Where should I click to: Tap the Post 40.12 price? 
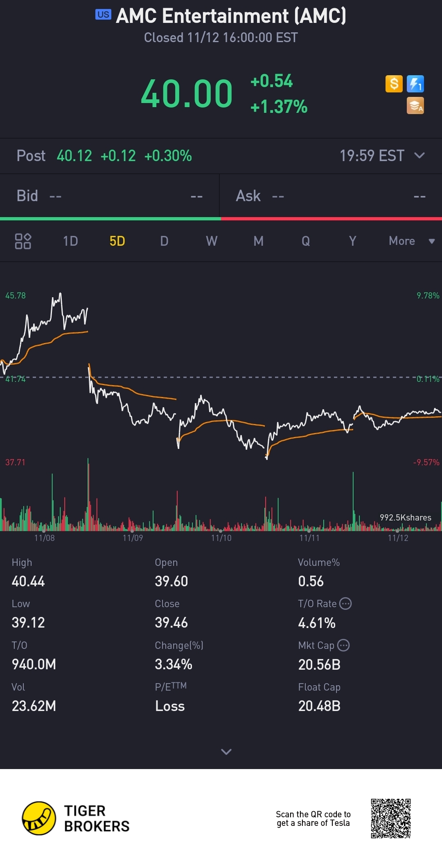[74, 156]
